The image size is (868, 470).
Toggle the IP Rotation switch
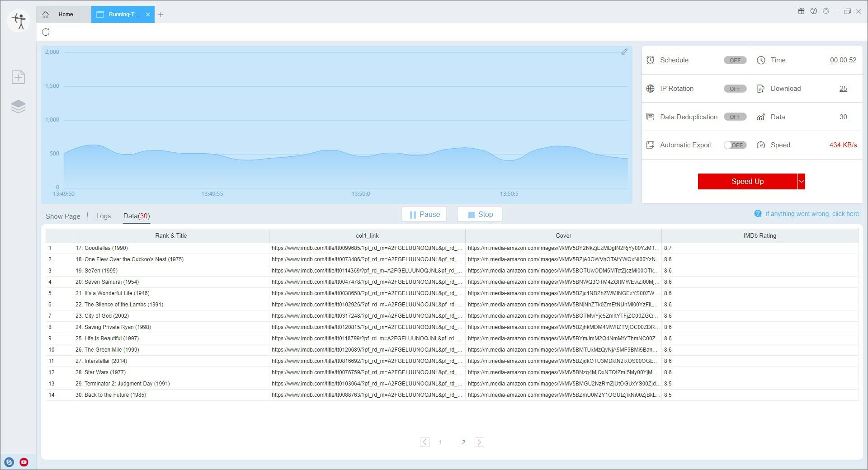(735, 89)
